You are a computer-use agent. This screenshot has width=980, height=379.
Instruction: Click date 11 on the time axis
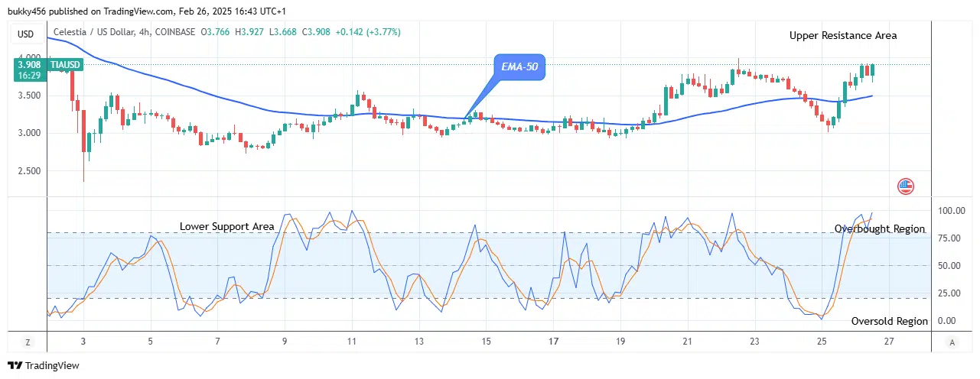tap(352, 342)
